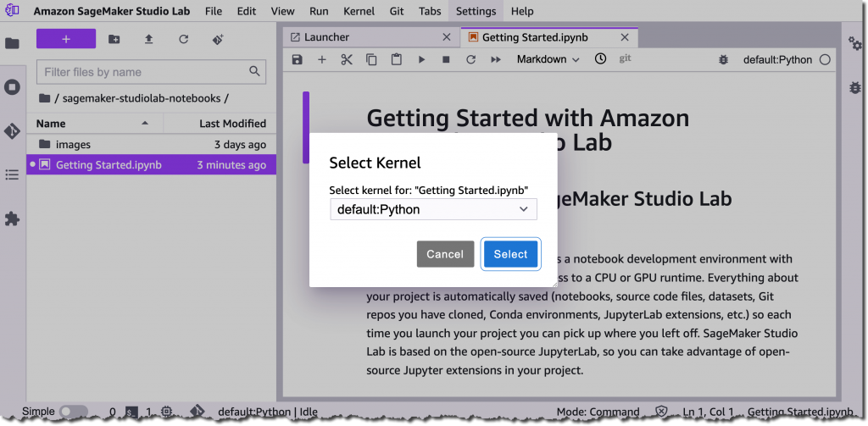
Task: Click the upload files icon
Action: (148, 39)
